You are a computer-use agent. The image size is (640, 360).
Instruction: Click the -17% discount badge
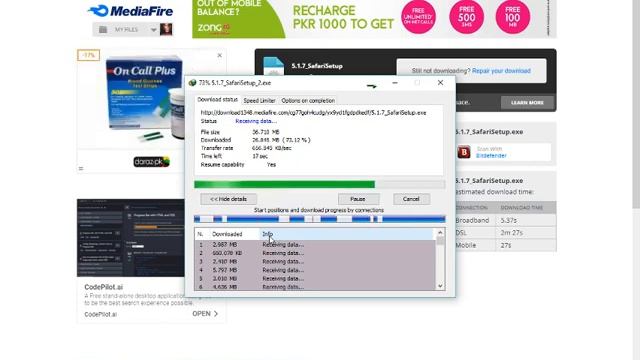(x=88, y=55)
